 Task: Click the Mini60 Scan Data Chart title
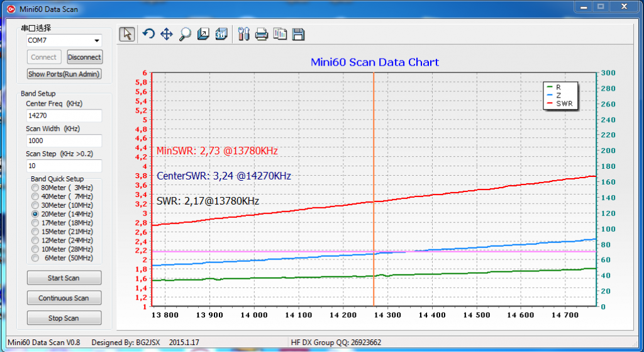click(375, 62)
